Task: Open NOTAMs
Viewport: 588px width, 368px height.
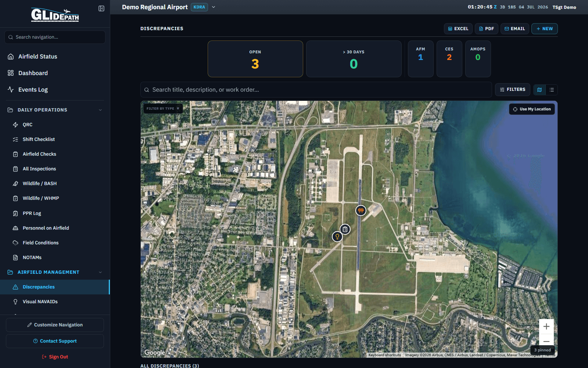Action: [55, 257]
